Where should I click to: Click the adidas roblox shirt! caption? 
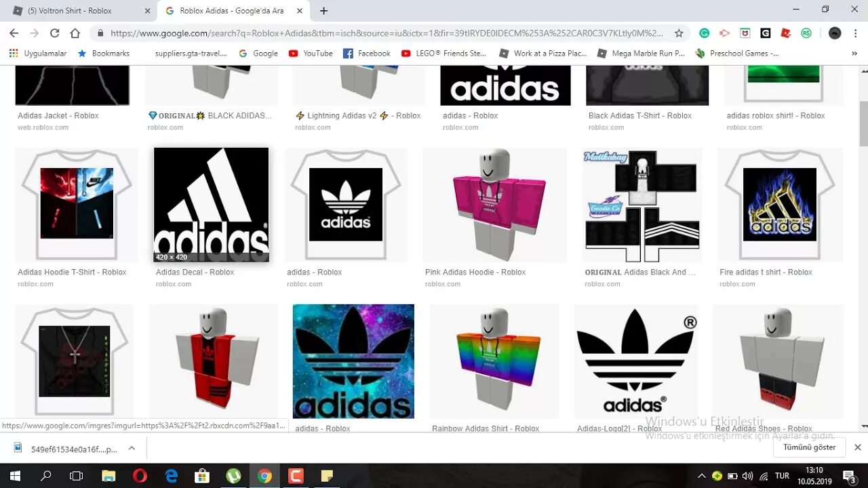(x=776, y=116)
